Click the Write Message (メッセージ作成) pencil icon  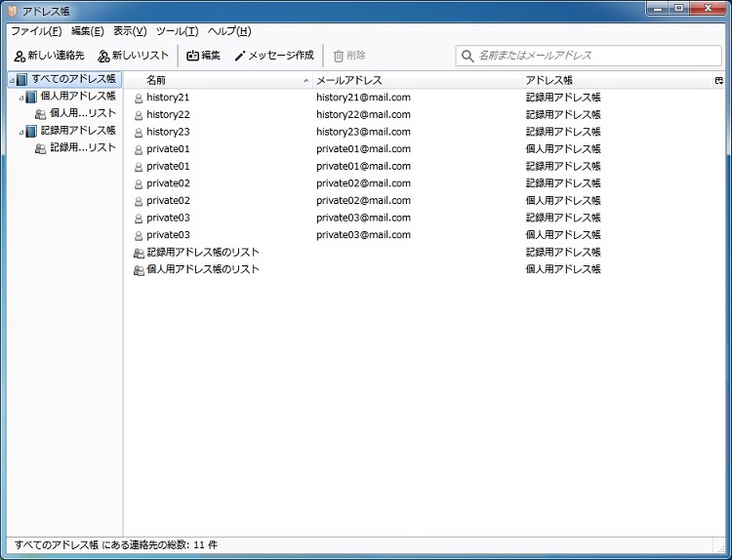coord(240,57)
